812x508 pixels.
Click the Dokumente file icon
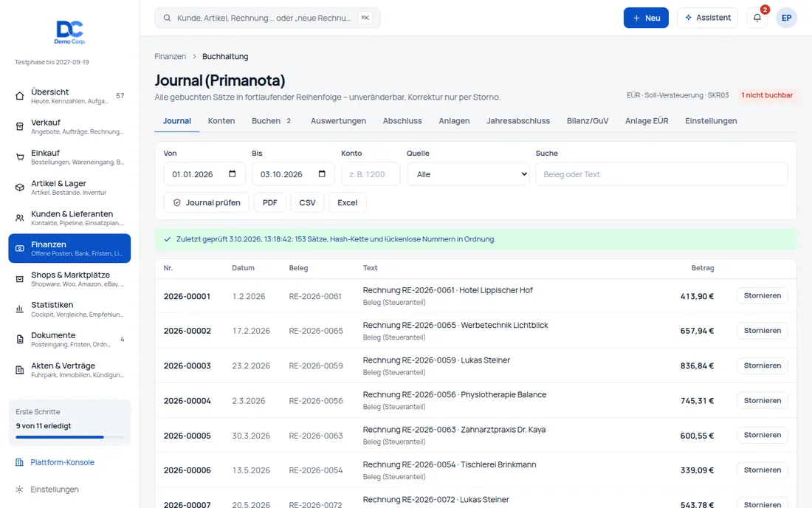[20, 340]
